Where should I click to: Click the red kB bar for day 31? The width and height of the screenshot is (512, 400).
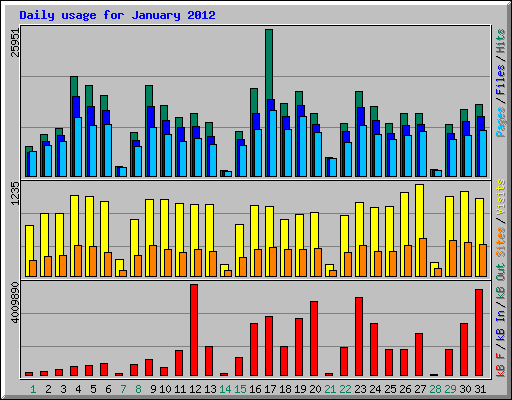[479, 332]
